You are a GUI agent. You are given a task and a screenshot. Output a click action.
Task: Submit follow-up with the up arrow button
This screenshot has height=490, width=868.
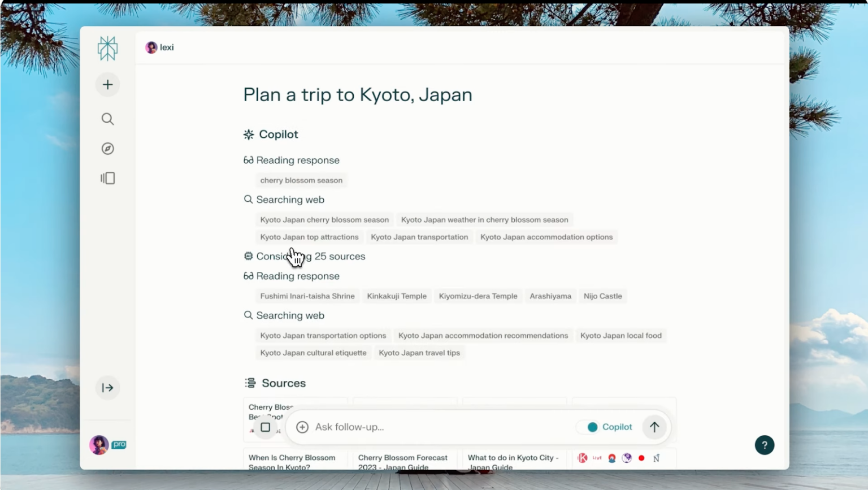(x=654, y=427)
